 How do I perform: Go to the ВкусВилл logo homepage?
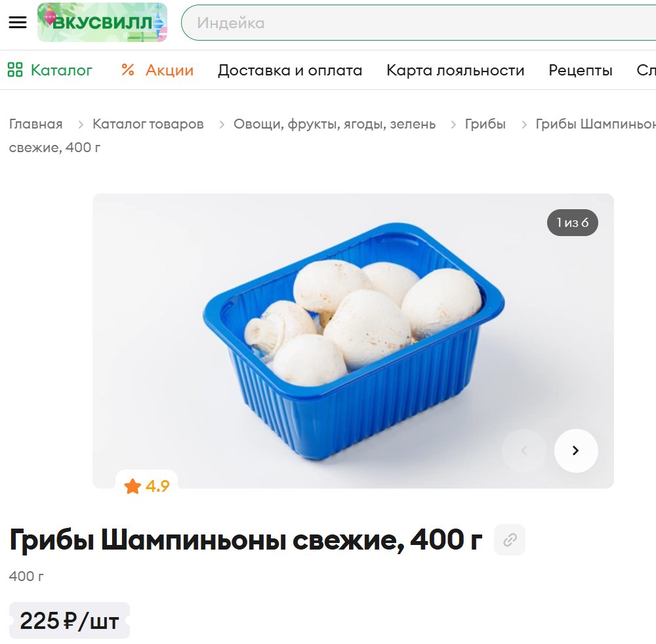point(102,22)
